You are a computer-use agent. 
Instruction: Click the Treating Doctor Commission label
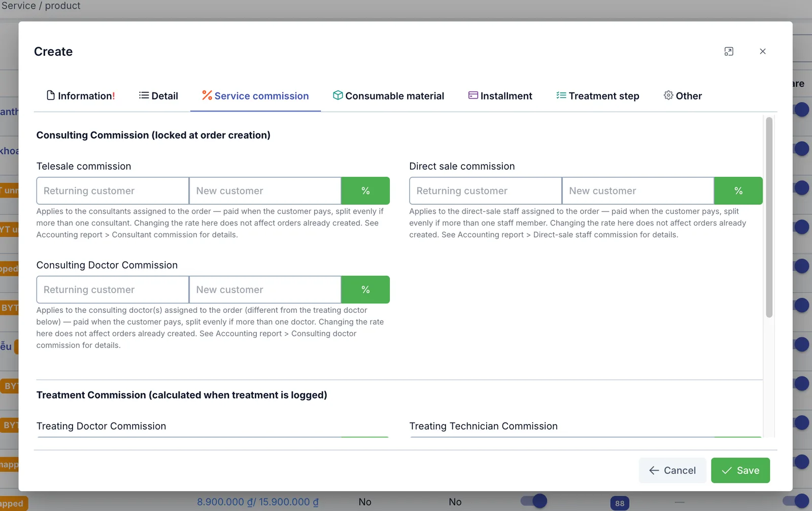(x=101, y=426)
